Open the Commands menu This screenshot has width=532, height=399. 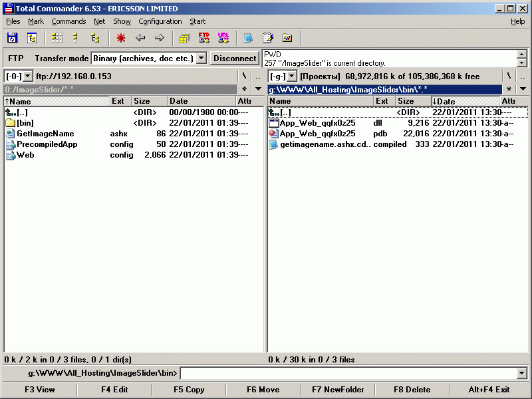coord(68,21)
